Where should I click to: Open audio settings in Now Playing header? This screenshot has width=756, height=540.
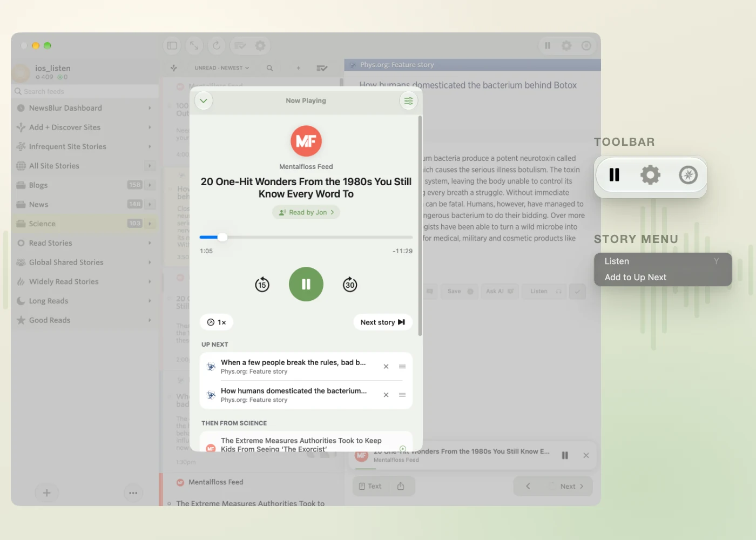click(408, 101)
